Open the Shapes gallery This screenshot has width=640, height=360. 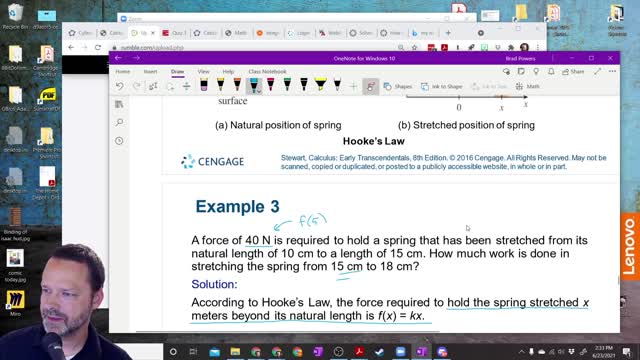tap(398, 87)
